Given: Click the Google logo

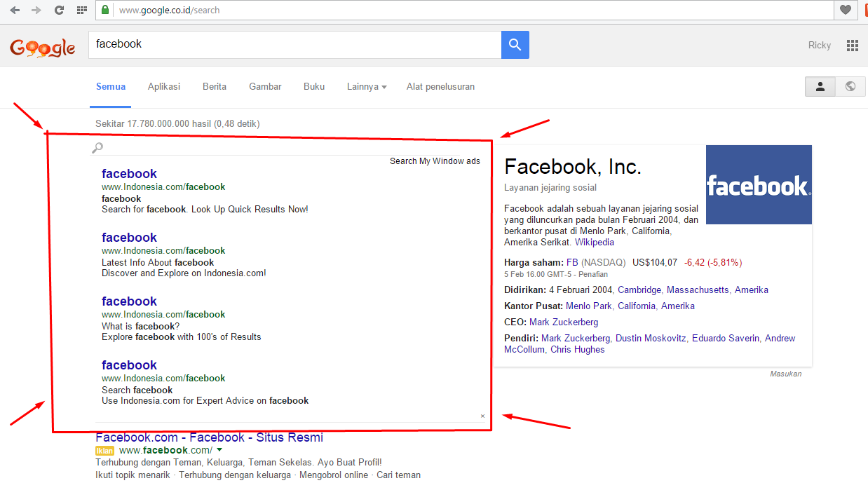Looking at the screenshot, I should pos(43,47).
